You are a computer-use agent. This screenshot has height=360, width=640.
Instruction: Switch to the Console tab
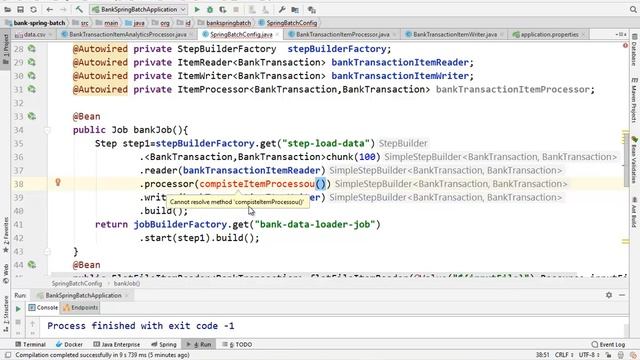point(43,308)
